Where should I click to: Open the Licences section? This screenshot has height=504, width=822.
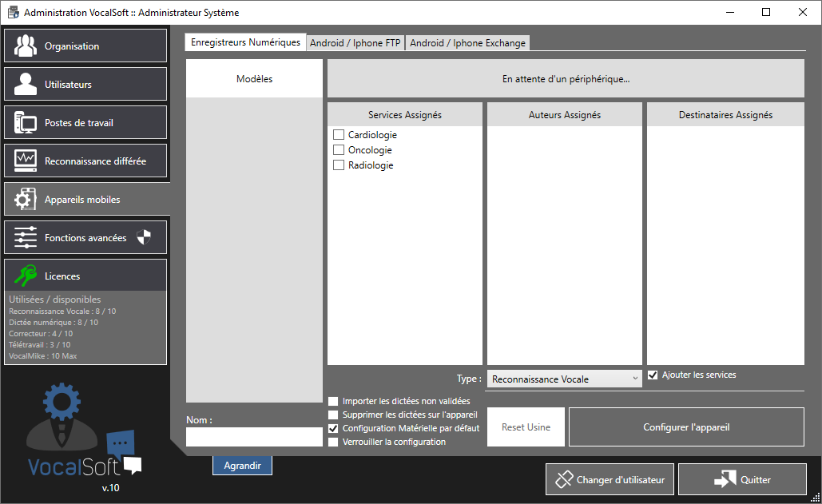click(85, 276)
